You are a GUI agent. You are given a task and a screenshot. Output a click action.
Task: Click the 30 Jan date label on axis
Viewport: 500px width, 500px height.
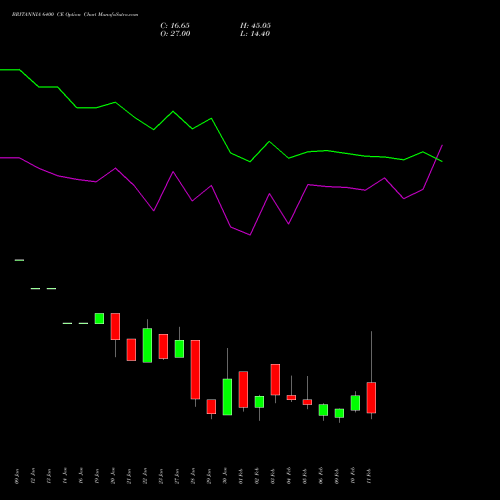tap(225, 476)
